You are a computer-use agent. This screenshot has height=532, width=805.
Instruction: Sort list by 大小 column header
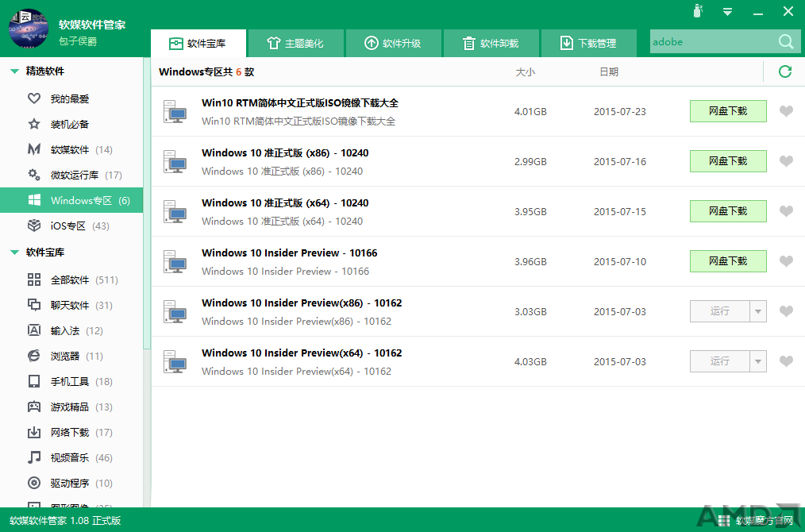click(526, 72)
